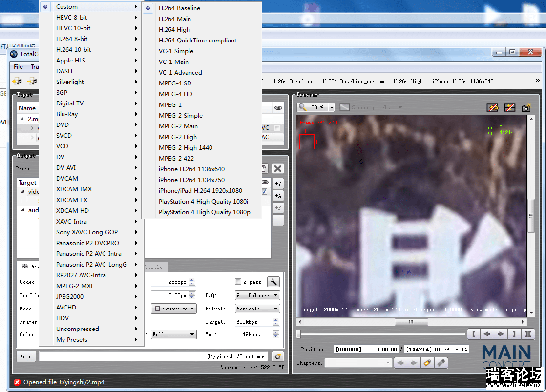Open the preview zoom percentage dropdown

(x=332, y=107)
